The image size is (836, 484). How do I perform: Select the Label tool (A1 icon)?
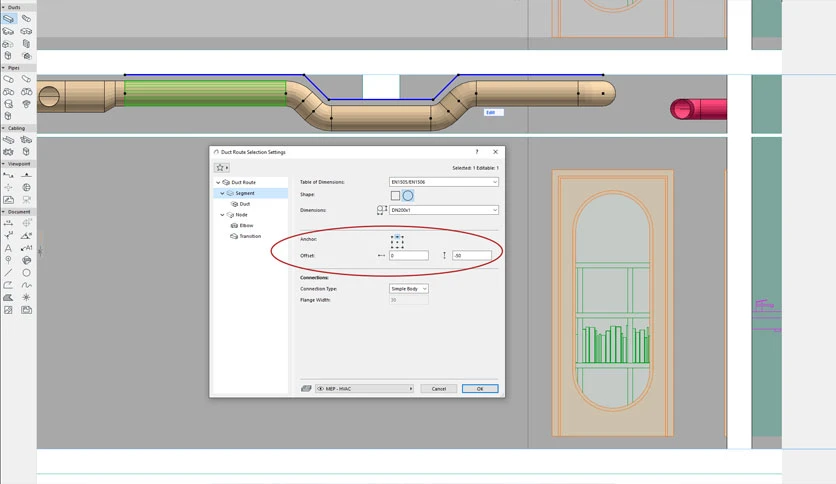(26, 248)
